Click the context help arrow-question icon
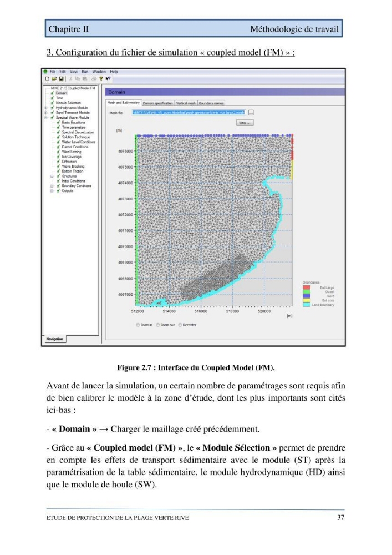This screenshot has height=555, width=392. pyautogui.click(x=108, y=79)
